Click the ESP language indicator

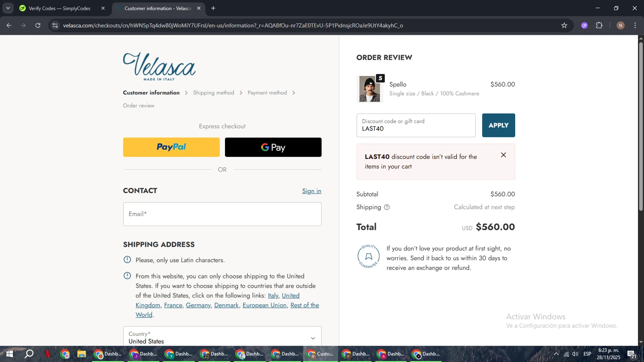click(x=587, y=354)
